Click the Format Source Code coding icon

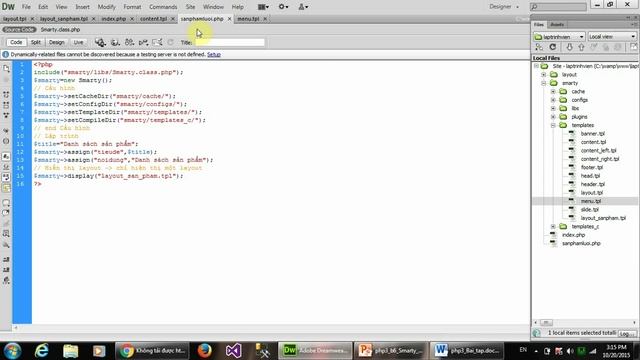pyautogui.click(x=6, y=280)
